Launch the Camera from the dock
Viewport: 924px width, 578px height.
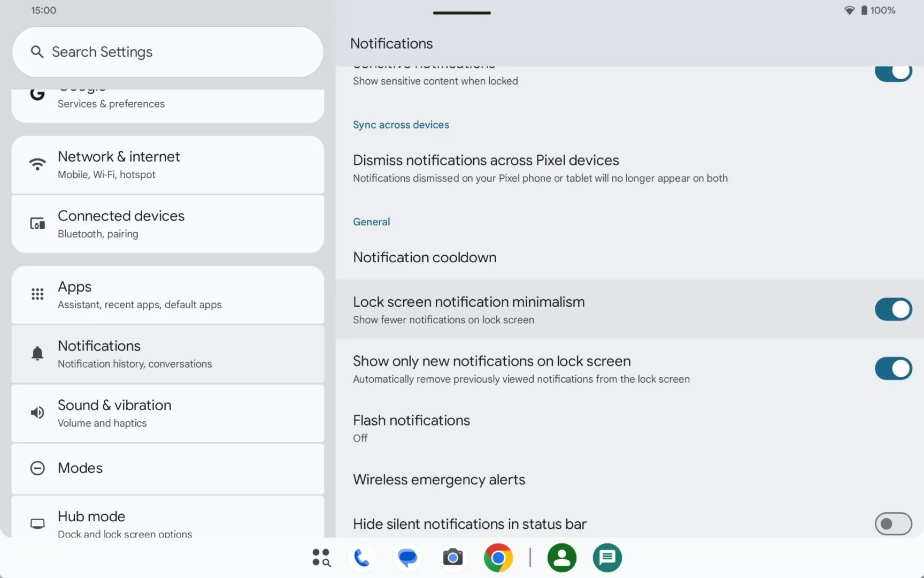452,558
